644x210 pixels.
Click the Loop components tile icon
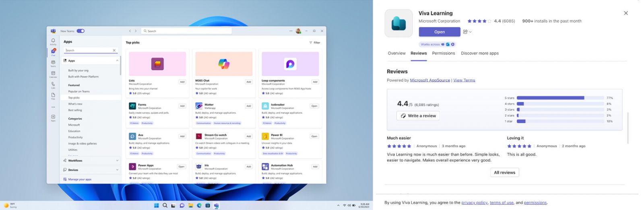point(290,64)
